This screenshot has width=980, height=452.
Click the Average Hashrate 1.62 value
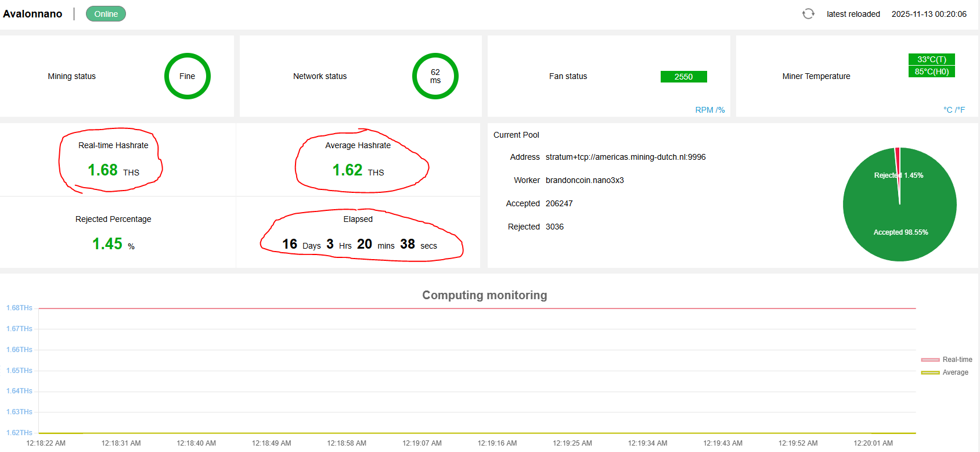[x=347, y=170]
